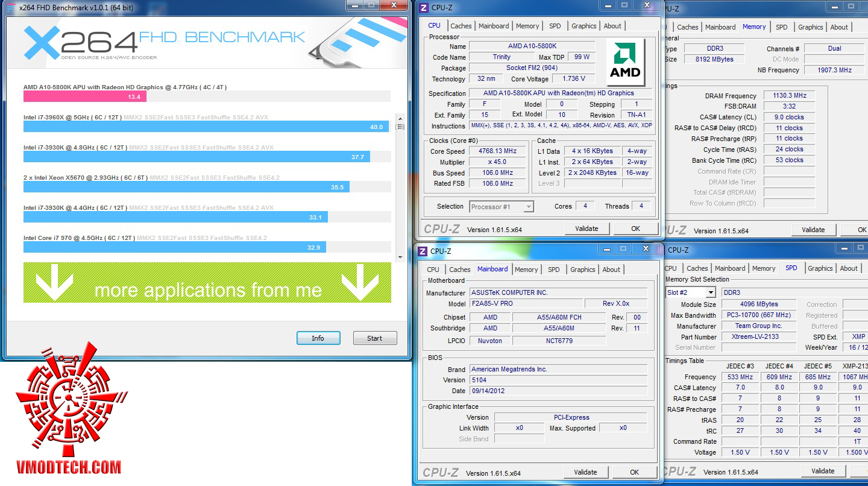
Task: Switch to Caches tab in the CPU-Z CPU window
Action: click(x=461, y=26)
